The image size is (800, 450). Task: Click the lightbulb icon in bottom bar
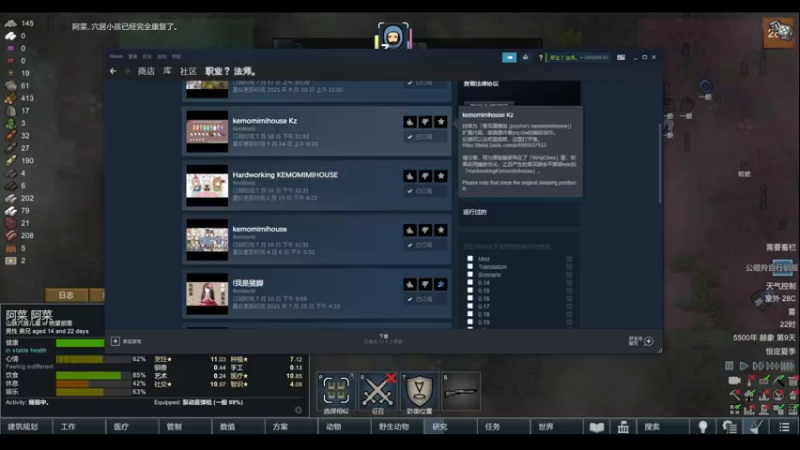tap(703, 427)
